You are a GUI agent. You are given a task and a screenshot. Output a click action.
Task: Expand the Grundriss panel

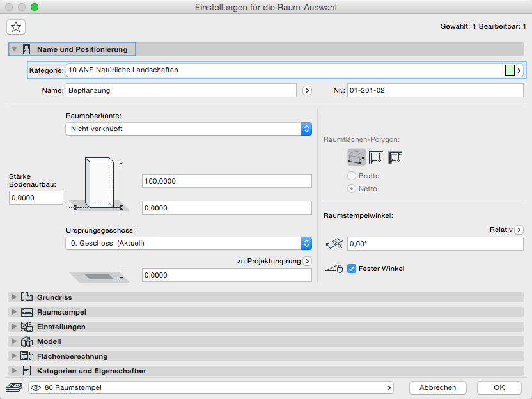click(x=14, y=297)
